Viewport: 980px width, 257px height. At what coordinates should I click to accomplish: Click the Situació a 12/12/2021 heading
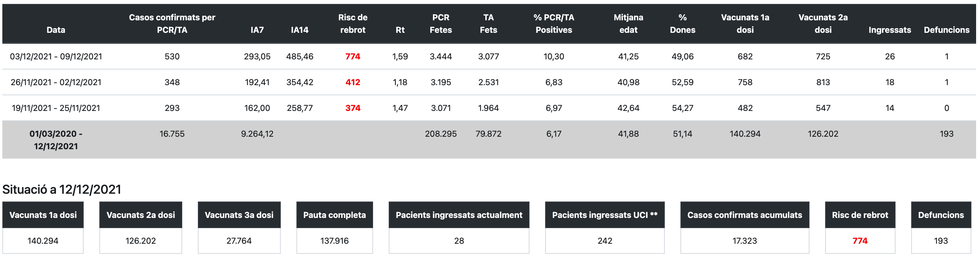tap(62, 189)
